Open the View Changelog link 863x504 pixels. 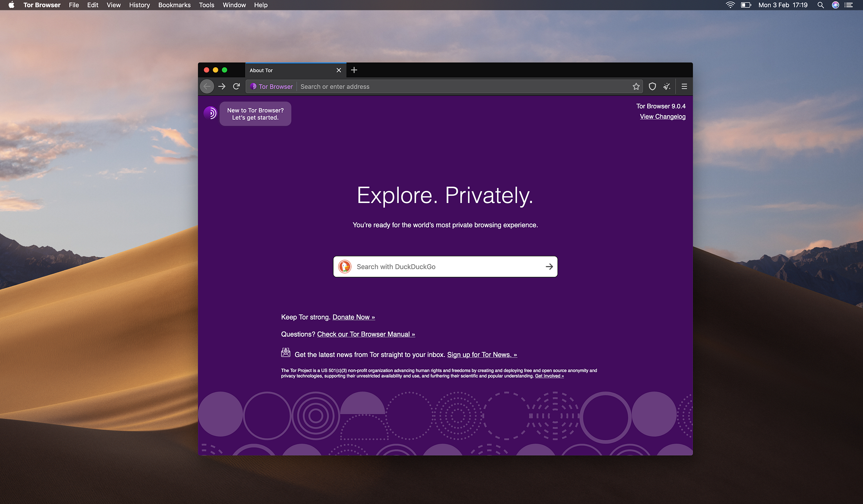pos(663,116)
